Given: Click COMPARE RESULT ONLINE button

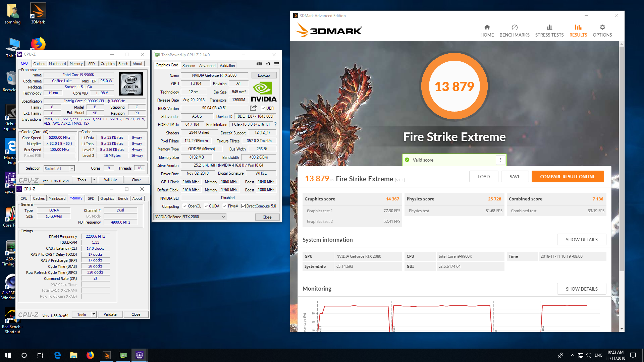Looking at the screenshot, I should [568, 177].
